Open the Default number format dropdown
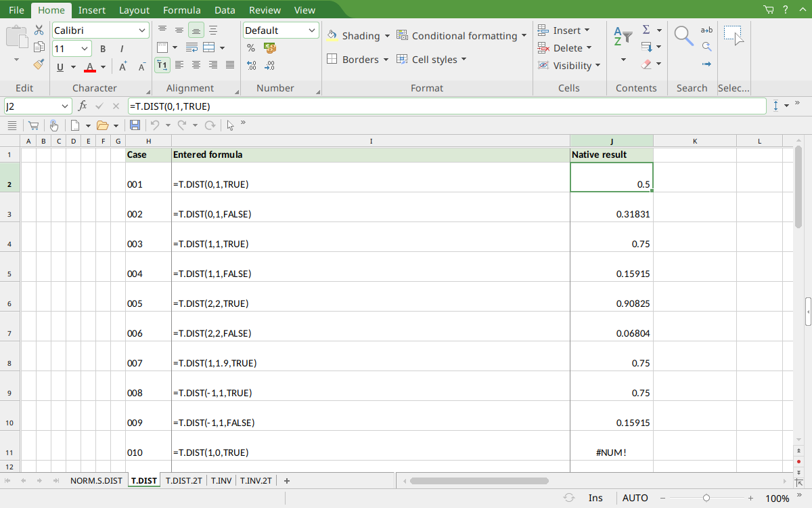The height and width of the screenshot is (508, 812). click(x=312, y=30)
